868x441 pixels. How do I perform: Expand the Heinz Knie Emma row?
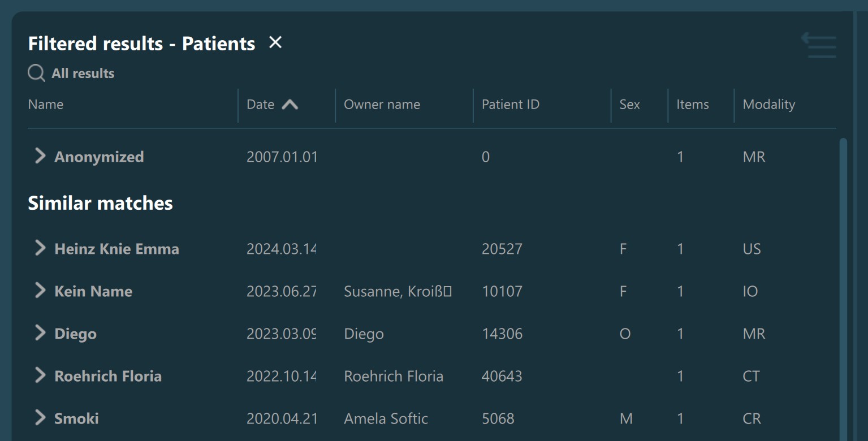point(40,248)
